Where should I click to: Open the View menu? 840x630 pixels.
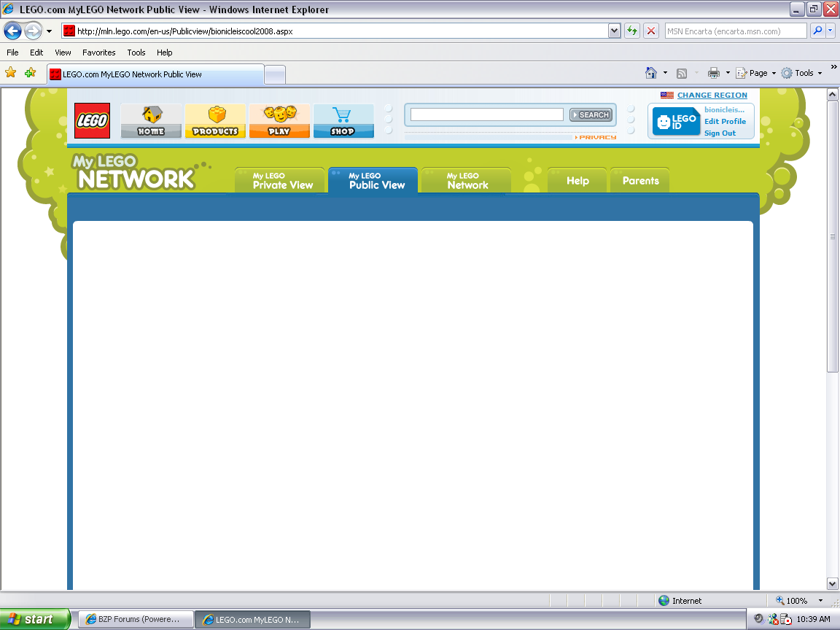click(63, 52)
